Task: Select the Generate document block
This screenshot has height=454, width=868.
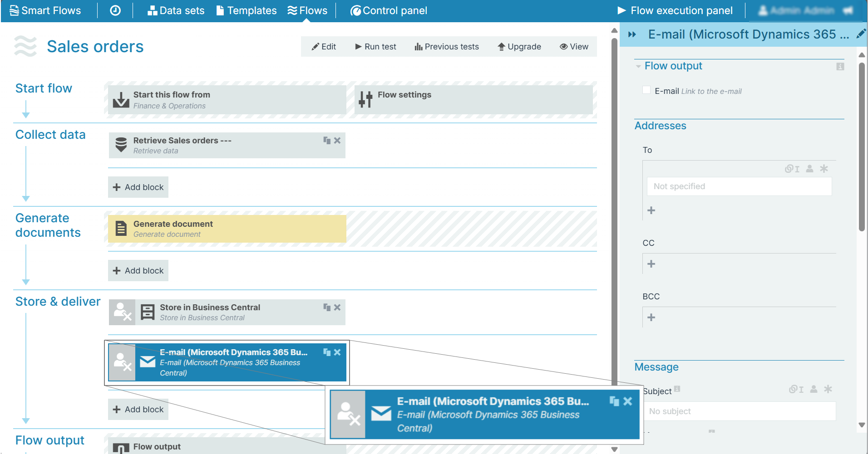Action: (227, 229)
